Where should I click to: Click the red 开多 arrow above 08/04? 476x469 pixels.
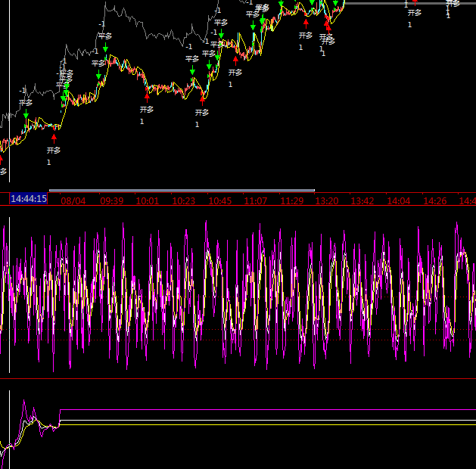tap(54, 138)
